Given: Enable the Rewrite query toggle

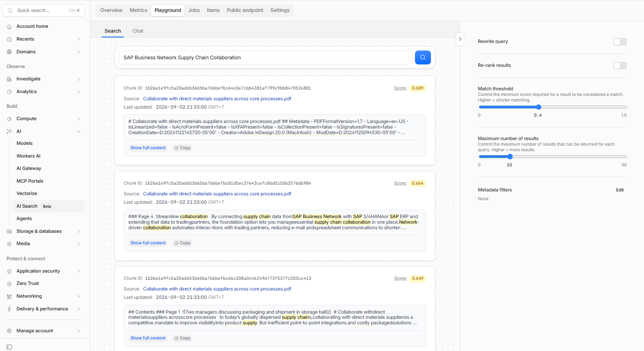Looking at the screenshot, I should (x=620, y=42).
